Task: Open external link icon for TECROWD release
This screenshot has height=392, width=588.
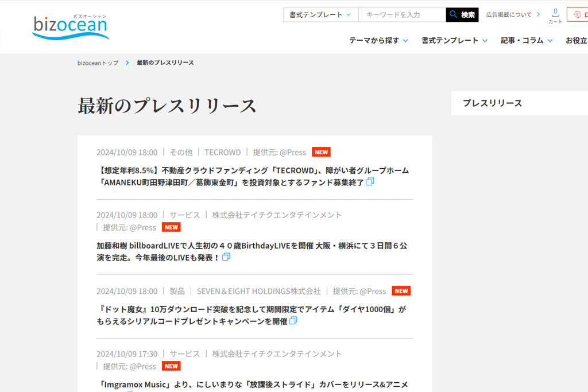Action: (x=370, y=182)
